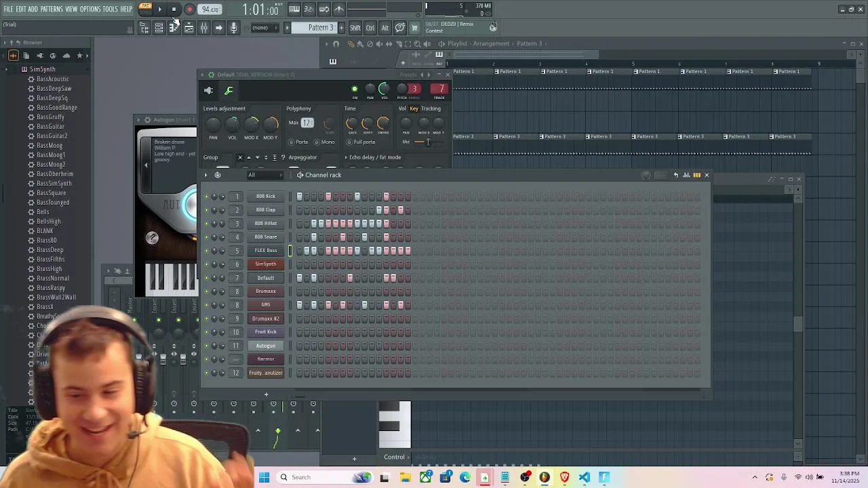Switch to the Key tracking tab
Viewport: 868px width, 488px height.
414,108
